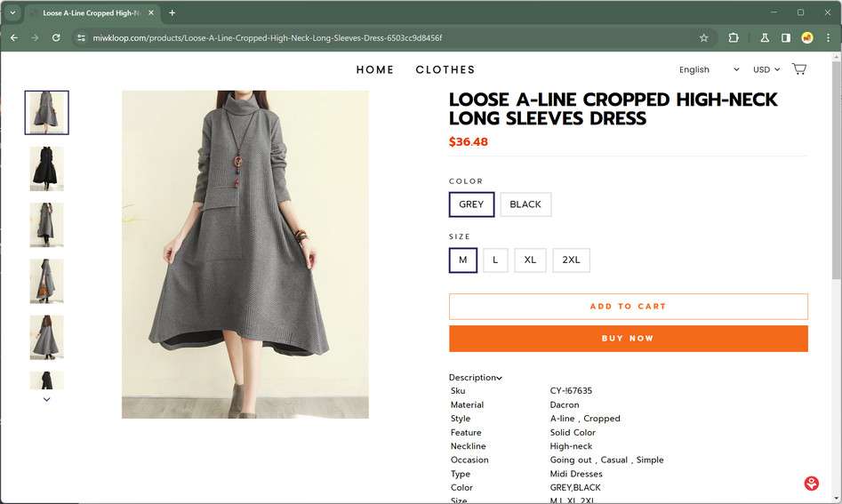This screenshot has height=504, width=842.
Task: Select the BLACK color option
Action: 525,204
